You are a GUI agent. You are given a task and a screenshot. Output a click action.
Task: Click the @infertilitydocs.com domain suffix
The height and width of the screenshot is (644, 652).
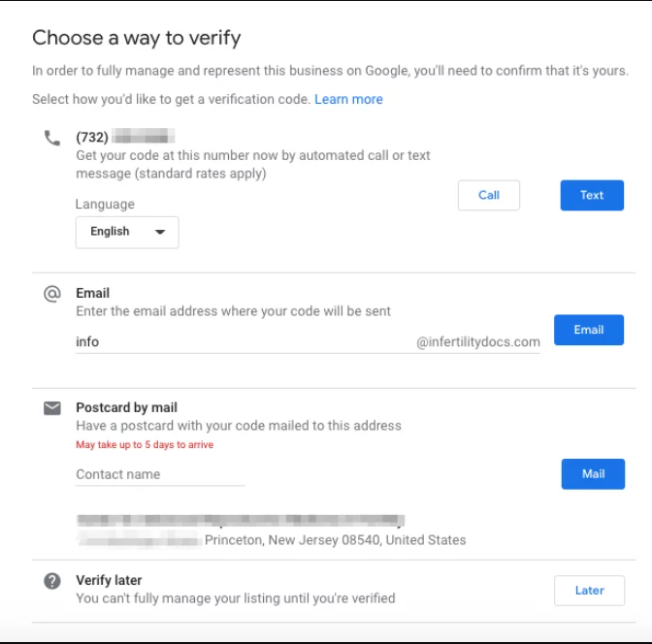[x=477, y=341]
